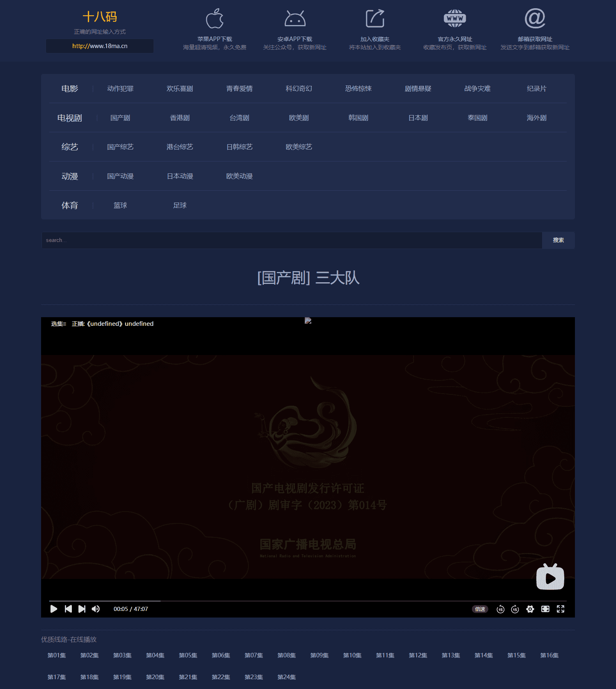
Task: Open the 体育 main category
Action: tap(70, 205)
